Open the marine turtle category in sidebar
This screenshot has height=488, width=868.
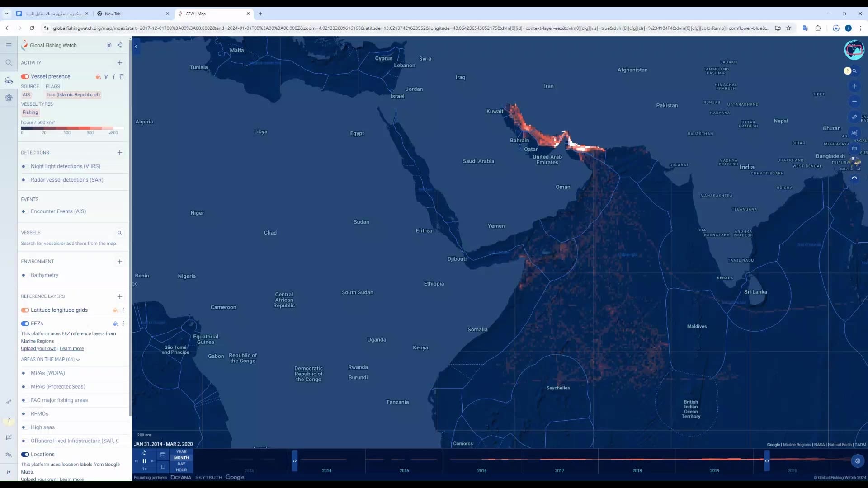pyautogui.click(x=9, y=98)
